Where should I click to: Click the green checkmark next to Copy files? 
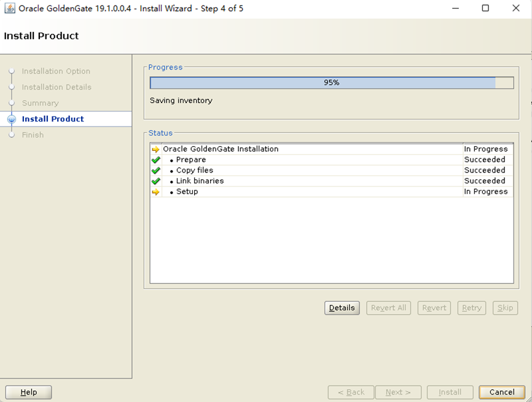(x=156, y=171)
